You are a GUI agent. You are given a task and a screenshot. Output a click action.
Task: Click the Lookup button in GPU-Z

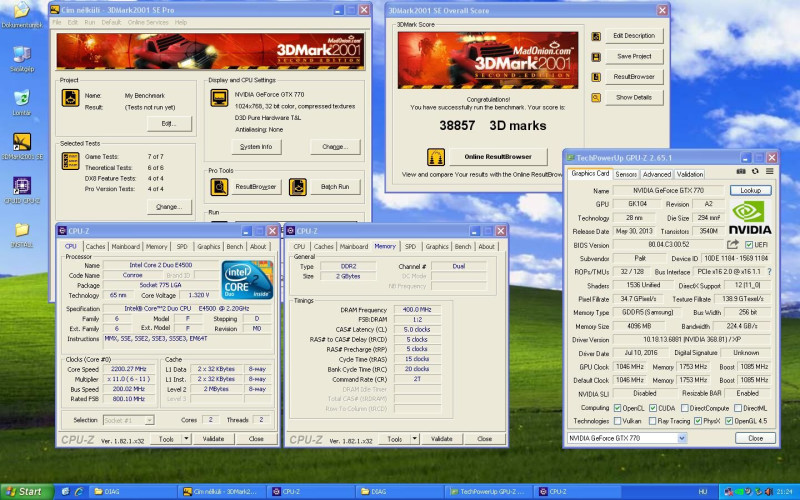pyautogui.click(x=751, y=190)
